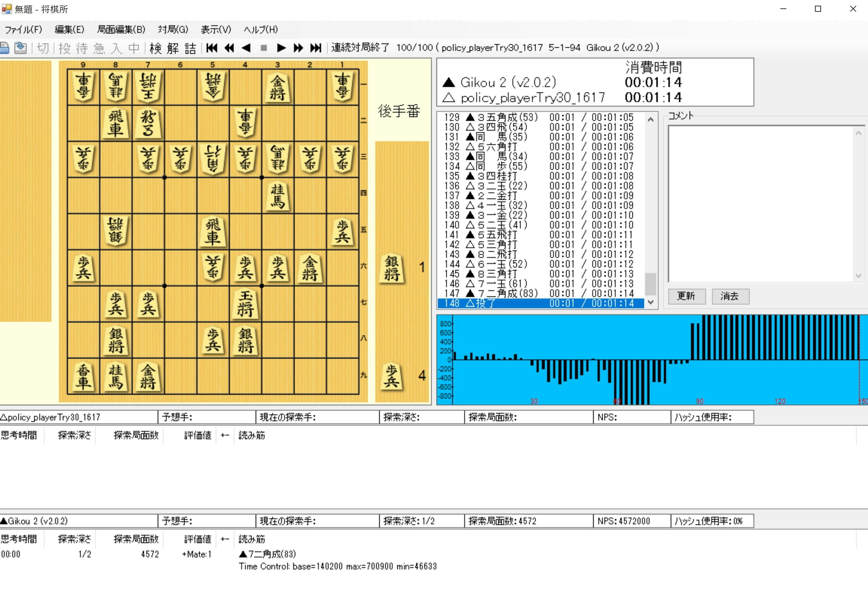Open the 対局(G) menu

pyautogui.click(x=173, y=30)
